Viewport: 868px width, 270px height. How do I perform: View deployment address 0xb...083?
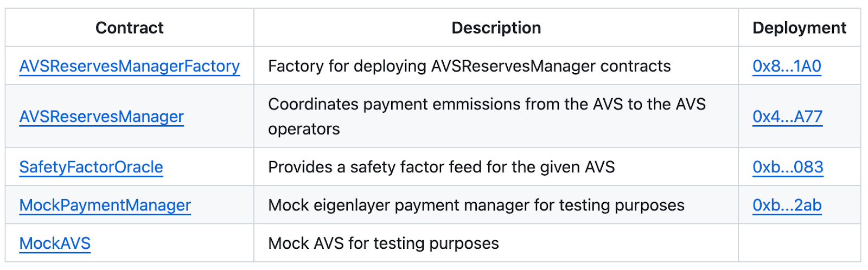tap(788, 167)
